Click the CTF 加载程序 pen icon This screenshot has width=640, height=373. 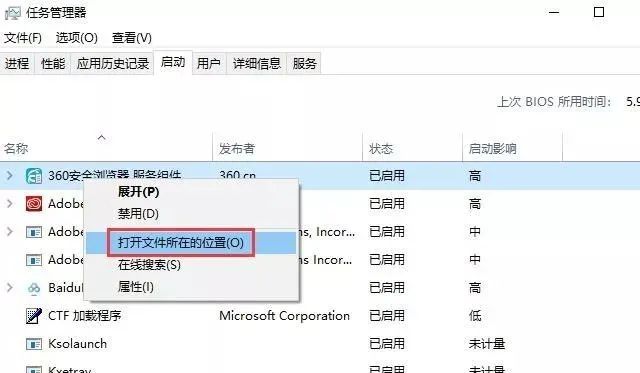click(34, 316)
